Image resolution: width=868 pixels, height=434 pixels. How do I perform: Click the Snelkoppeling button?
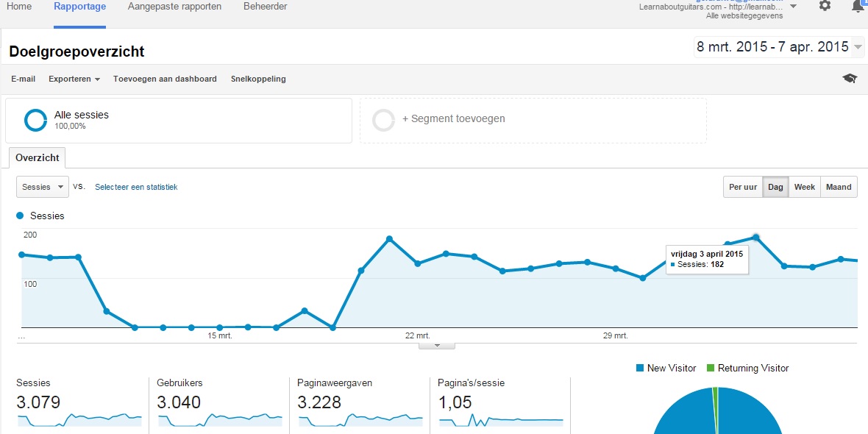coord(258,79)
